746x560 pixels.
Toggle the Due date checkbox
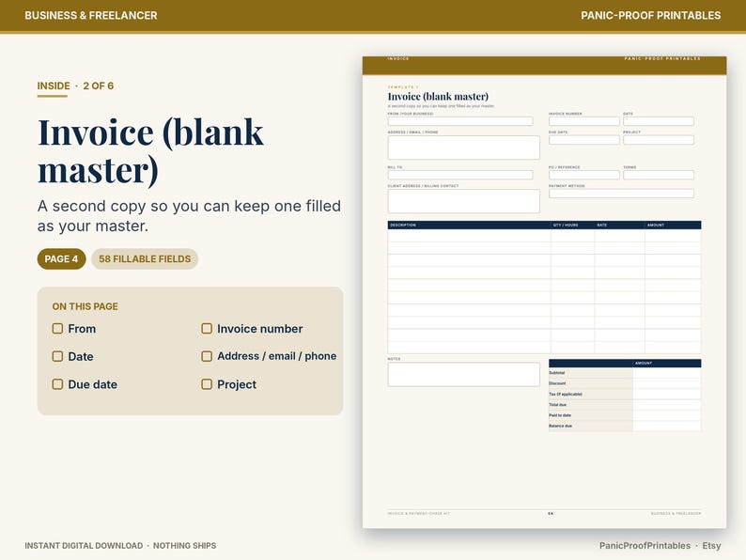(x=57, y=384)
